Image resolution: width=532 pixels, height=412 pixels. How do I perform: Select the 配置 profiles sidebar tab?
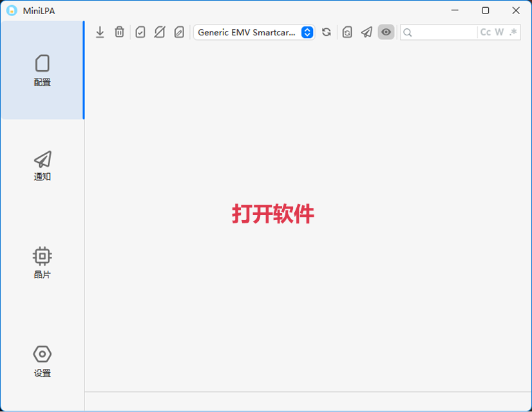42,70
